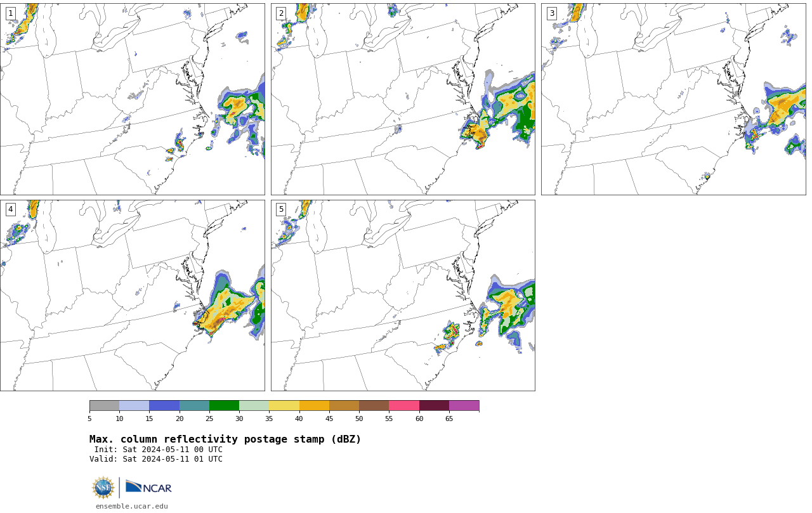Click the colorbar tick label 5
The width and height of the screenshot is (812, 513).
point(89,419)
